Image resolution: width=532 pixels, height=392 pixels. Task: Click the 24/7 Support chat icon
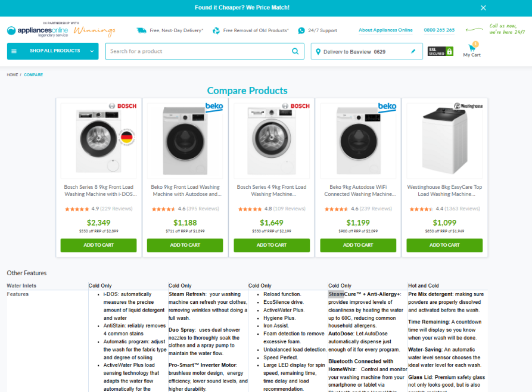click(301, 30)
